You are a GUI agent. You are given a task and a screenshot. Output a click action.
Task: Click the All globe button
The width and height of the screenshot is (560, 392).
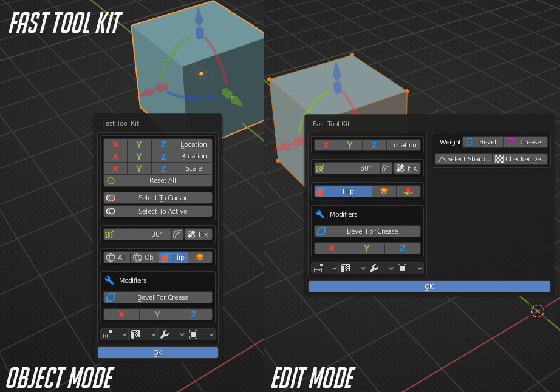pos(117,257)
